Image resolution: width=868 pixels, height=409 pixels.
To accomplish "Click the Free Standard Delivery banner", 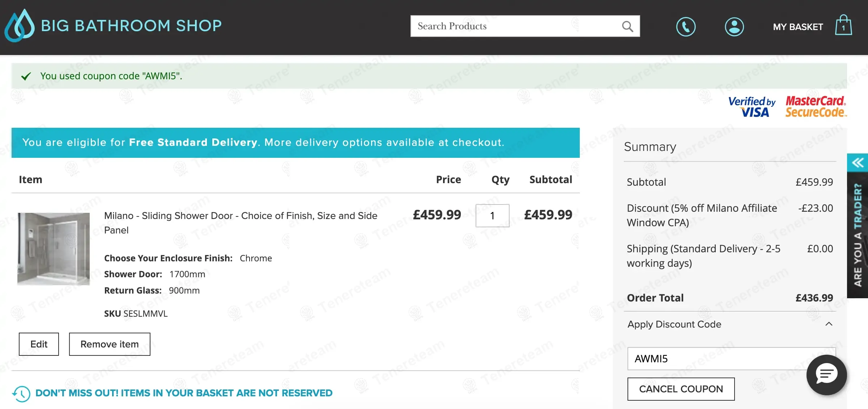I will [295, 143].
